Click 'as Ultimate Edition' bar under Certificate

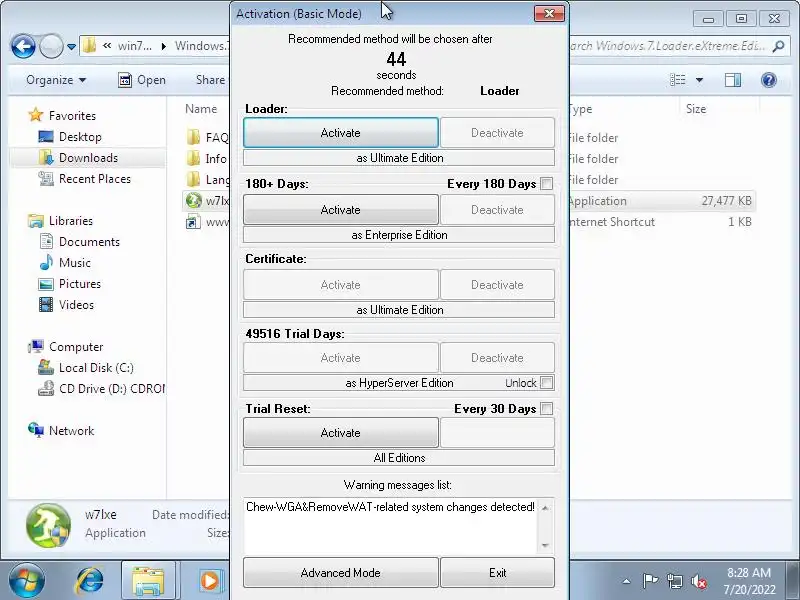[399, 310]
